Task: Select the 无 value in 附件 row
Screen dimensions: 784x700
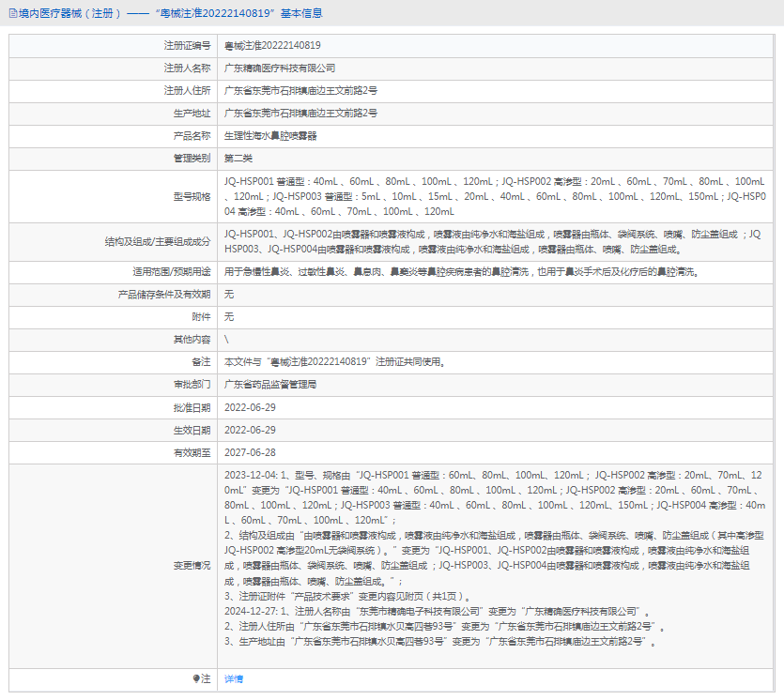Action: click(229, 317)
